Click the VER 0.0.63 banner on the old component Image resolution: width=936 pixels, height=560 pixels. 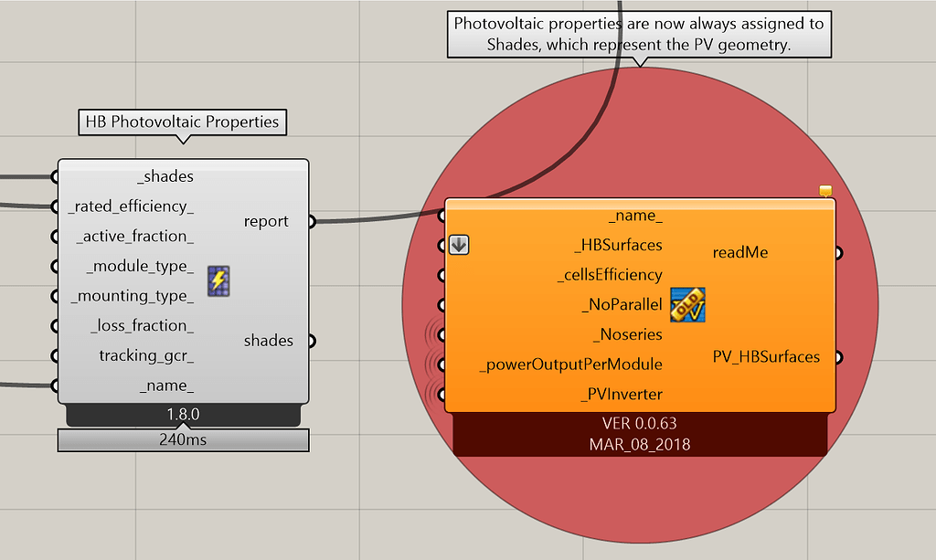click(639, 423)
